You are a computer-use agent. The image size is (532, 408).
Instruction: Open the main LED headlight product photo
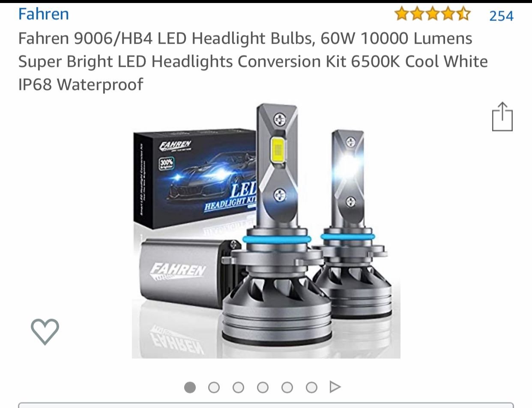click(266, 230)
